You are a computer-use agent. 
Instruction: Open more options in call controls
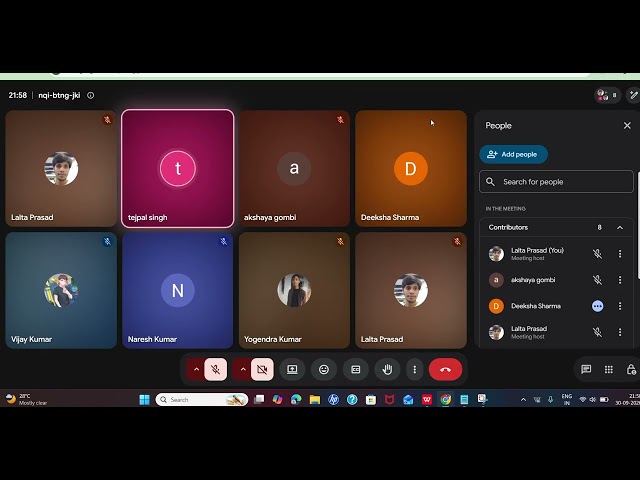pos(415,369)
